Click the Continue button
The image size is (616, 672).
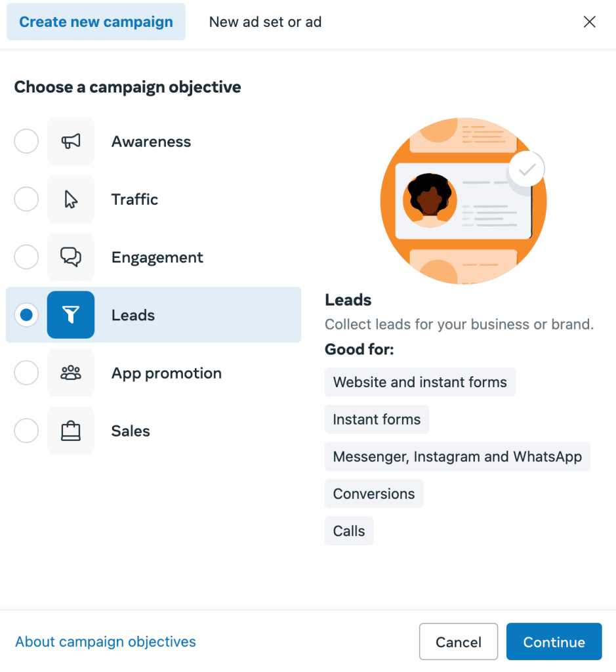tap(554, 642)
